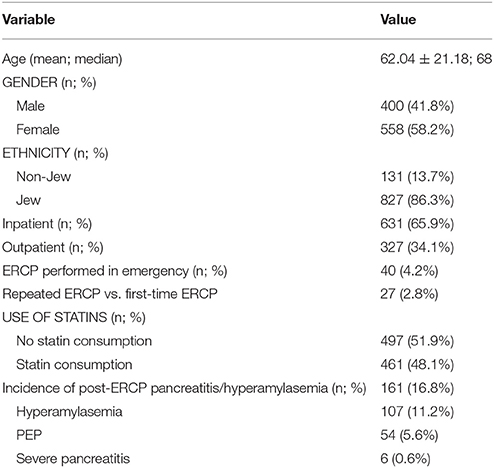Click Severe pancreatitis value 6 (0.6%)
494x468 pixels.
coord(405,459)
